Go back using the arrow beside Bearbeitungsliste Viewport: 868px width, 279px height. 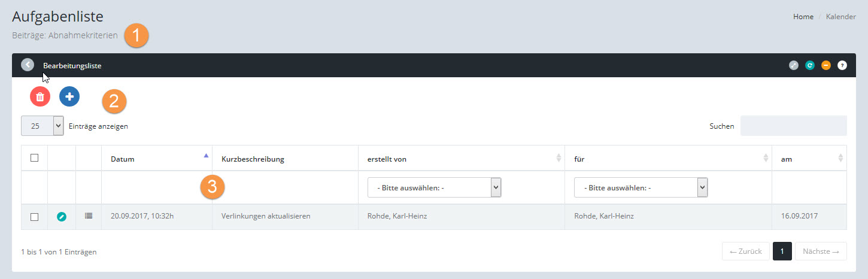click(x=28, y=65)
